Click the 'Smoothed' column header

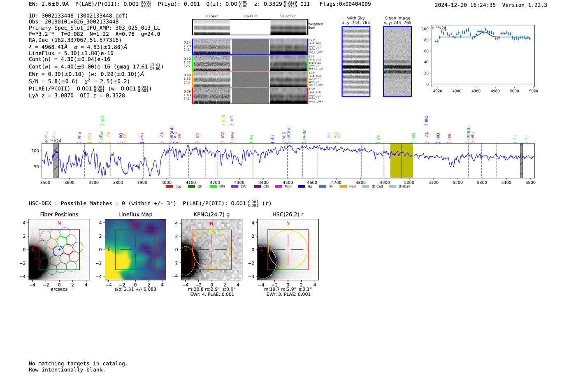point(288,16)
